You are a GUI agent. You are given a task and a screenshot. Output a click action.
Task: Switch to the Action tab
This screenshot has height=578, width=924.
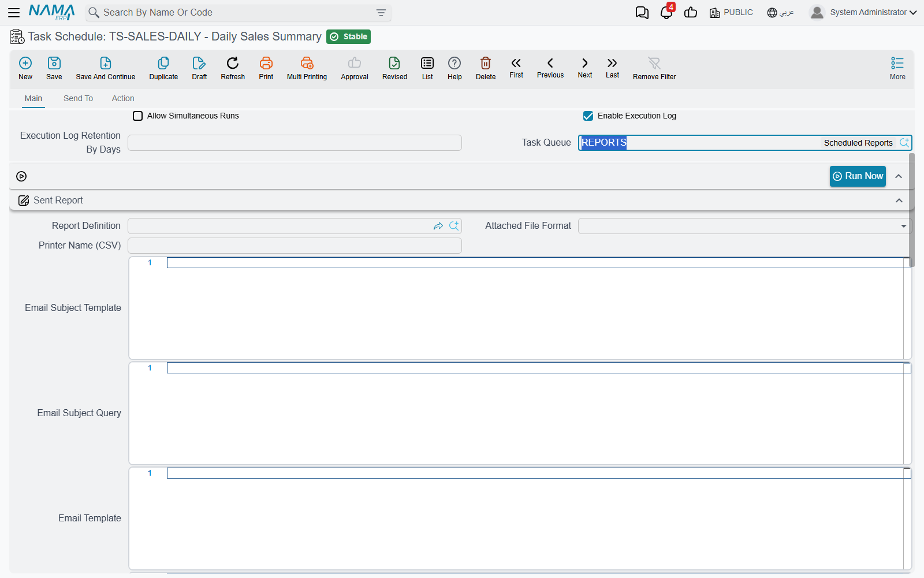click(x=123, y=98)
